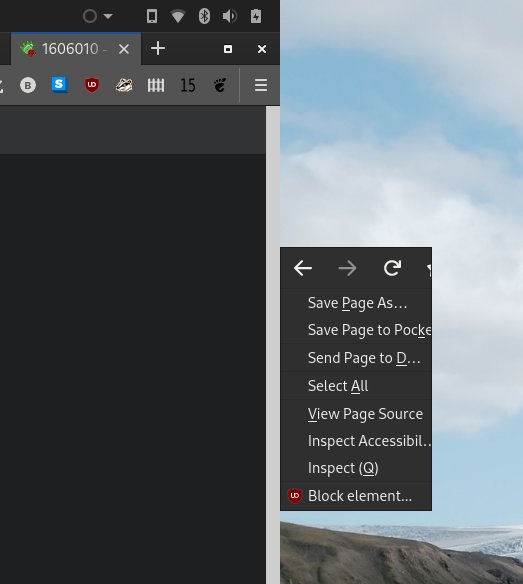Close the 1606010 tab
This screenshot has width=523, height=584.
click(124, 49)
